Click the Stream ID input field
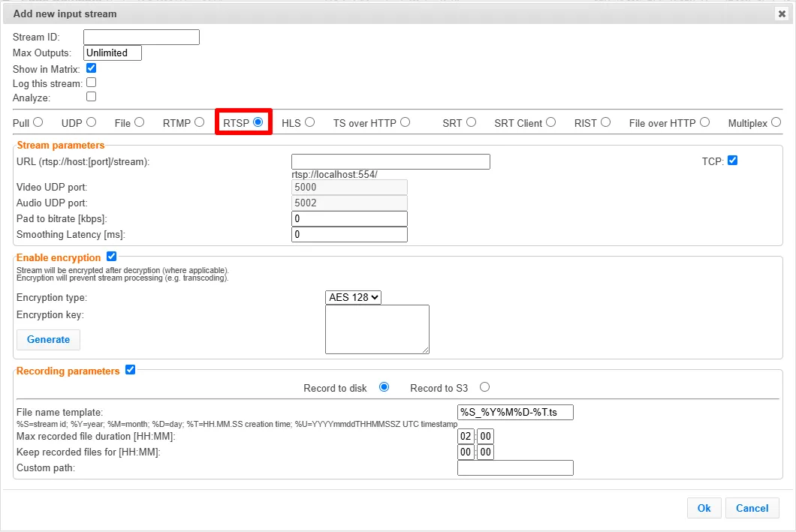 pyautogui.click(x=141, y=37)
